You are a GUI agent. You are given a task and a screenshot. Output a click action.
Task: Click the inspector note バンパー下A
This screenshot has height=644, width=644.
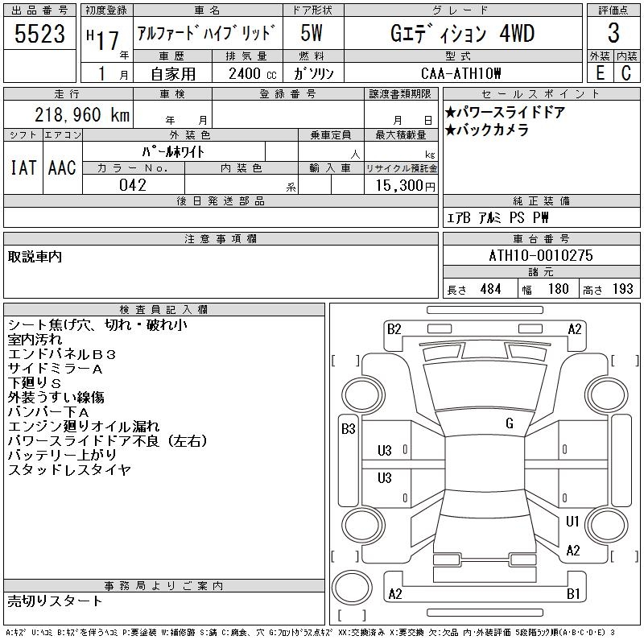pyautogui.click(x=48, y=411)
